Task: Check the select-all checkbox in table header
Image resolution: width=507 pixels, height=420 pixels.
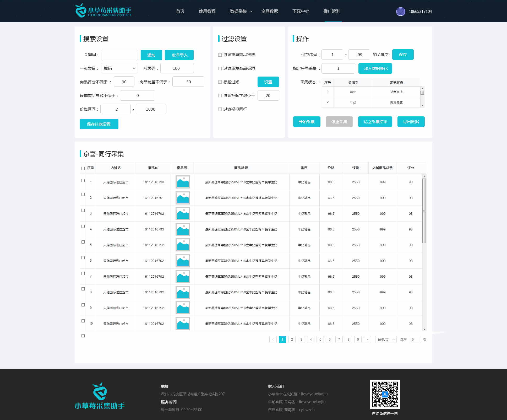Action: 83,168
